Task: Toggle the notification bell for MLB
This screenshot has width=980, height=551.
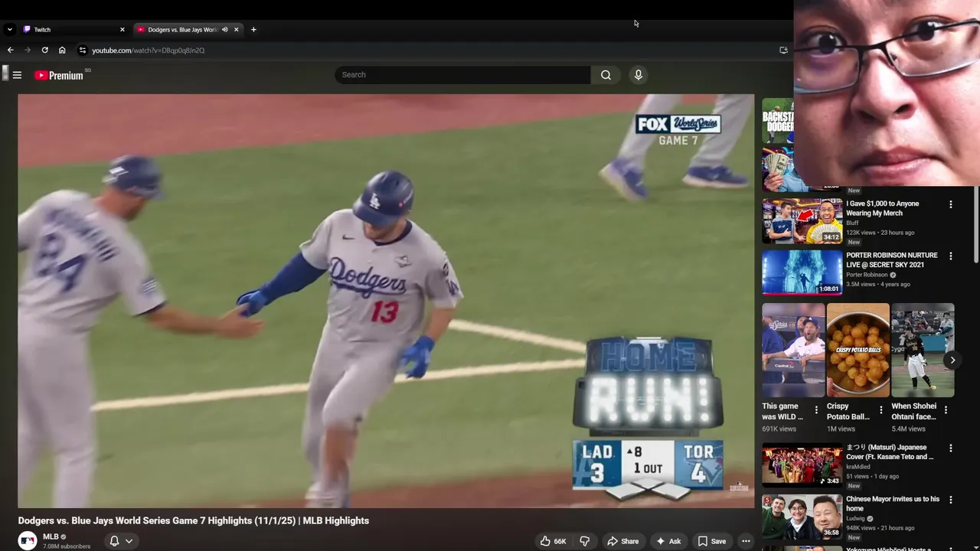Action: tap(114, 541)
